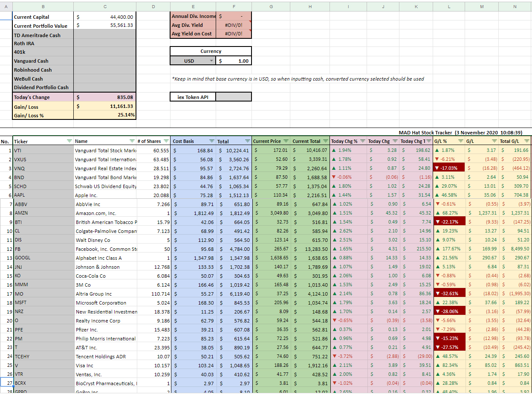This screenshot has width=532, height=395.
Task: Select column B header
Action: 43,6
